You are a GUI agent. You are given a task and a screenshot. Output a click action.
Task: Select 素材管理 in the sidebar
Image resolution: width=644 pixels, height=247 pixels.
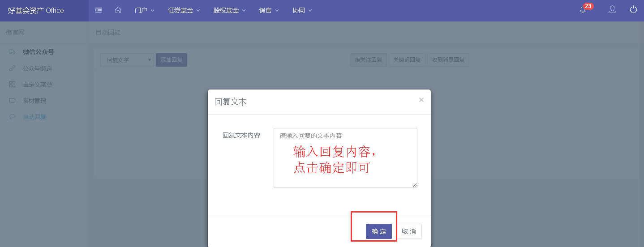(34, 101)
